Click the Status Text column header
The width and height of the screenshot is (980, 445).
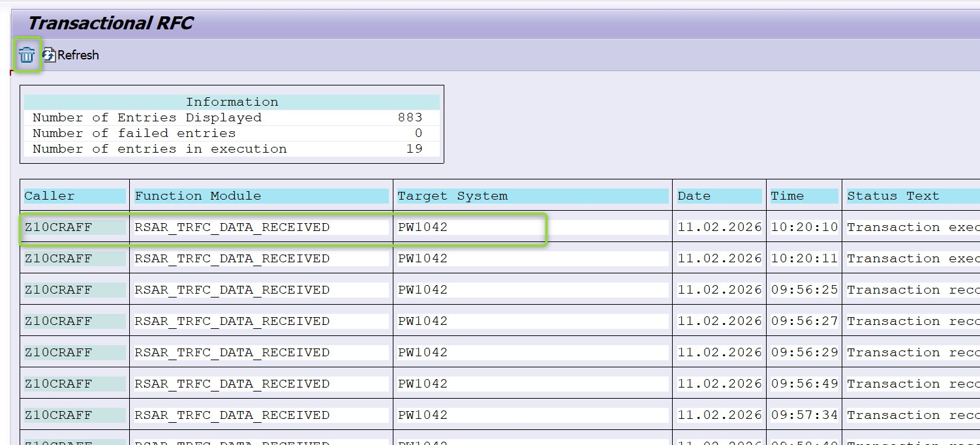(893, 196)
